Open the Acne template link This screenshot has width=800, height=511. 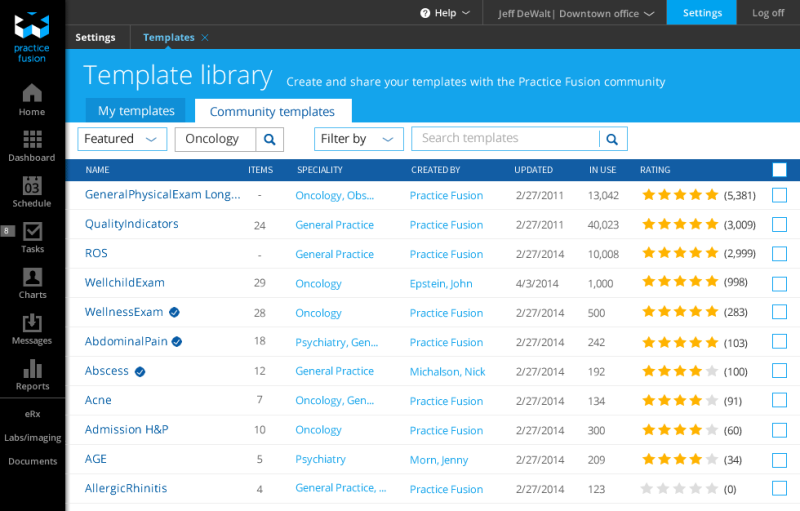tap(98, 400)
